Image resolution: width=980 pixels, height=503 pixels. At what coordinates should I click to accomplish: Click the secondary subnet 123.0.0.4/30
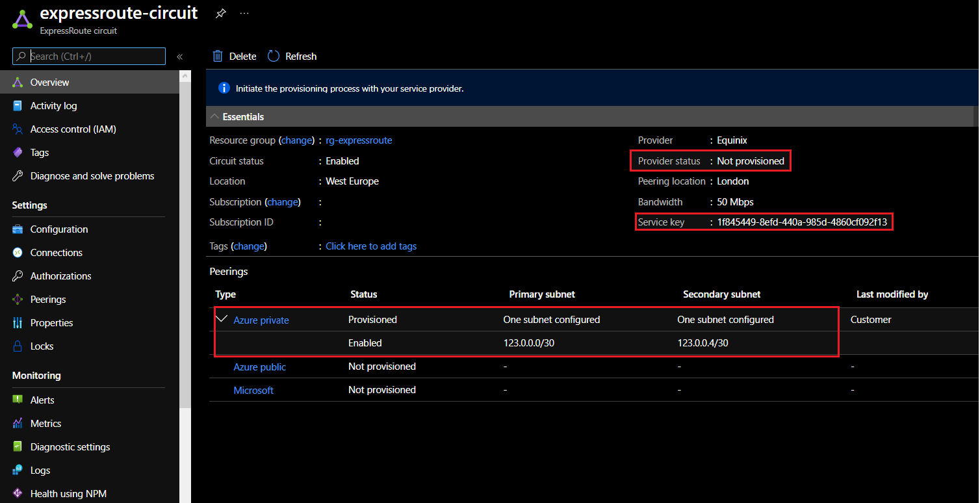(703, 343)
